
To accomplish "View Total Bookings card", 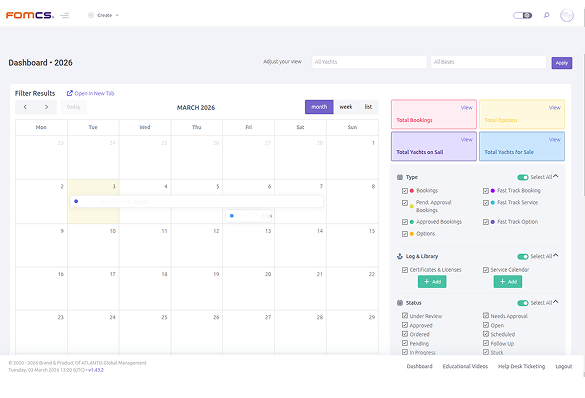I will pyautogui.click(x=466, y=107).
